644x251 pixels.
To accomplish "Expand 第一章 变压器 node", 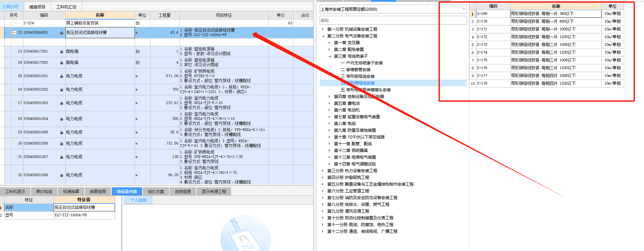I will (329, 43).
